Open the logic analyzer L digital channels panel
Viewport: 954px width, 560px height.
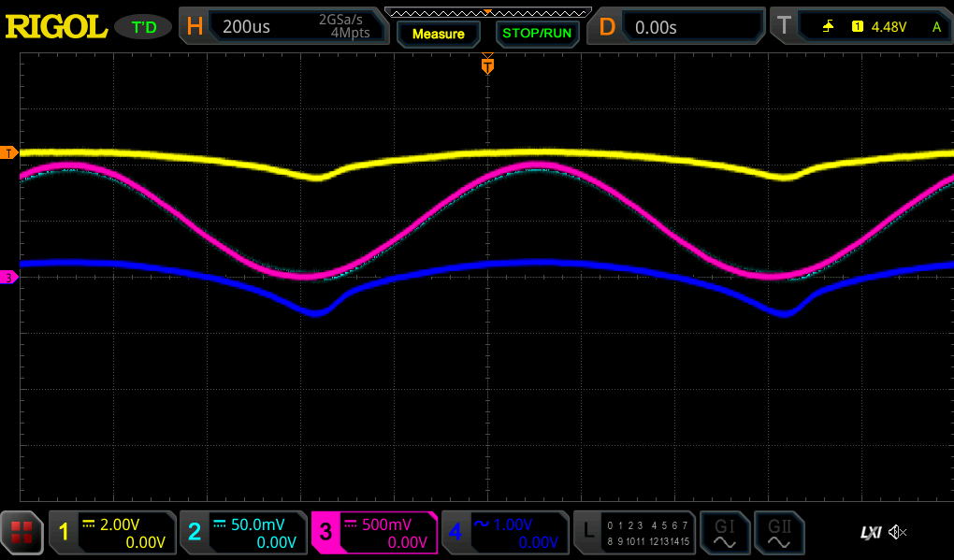(634, 532)
